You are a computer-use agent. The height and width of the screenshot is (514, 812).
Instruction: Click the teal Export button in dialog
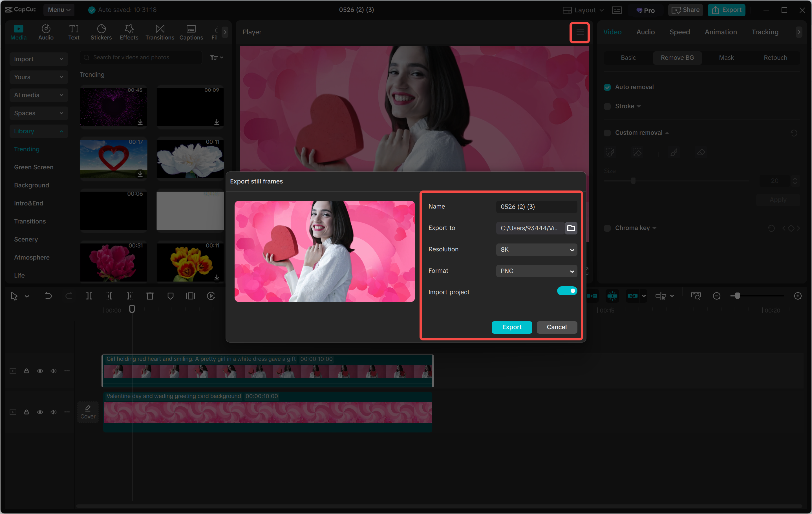[x=511, y=327]
